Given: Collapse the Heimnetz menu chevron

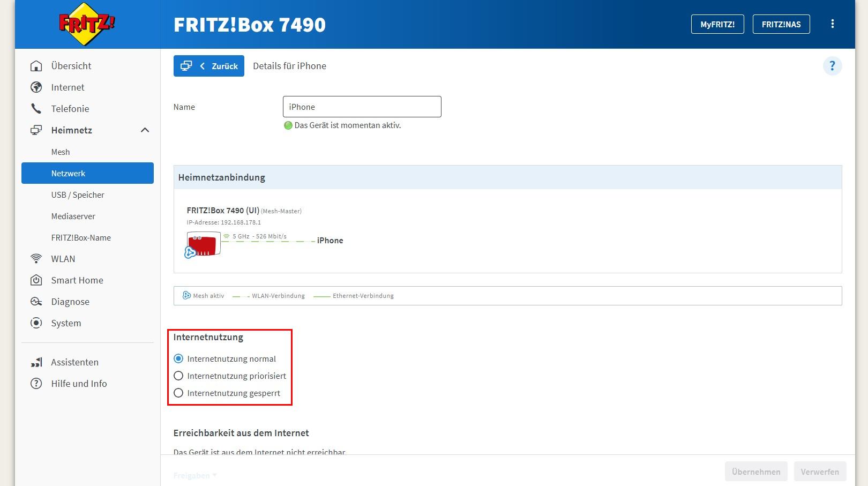Looking at the screenshot, I should [145, 130].
